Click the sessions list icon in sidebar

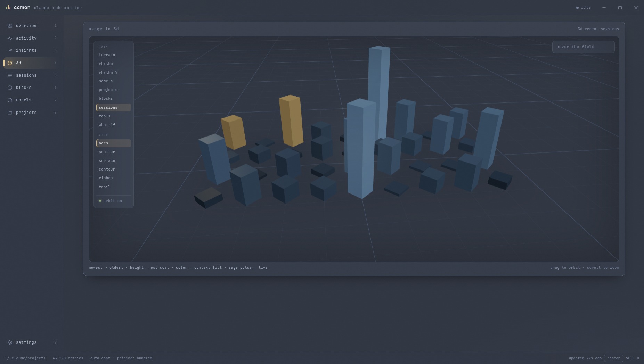(x=10, y=75)
